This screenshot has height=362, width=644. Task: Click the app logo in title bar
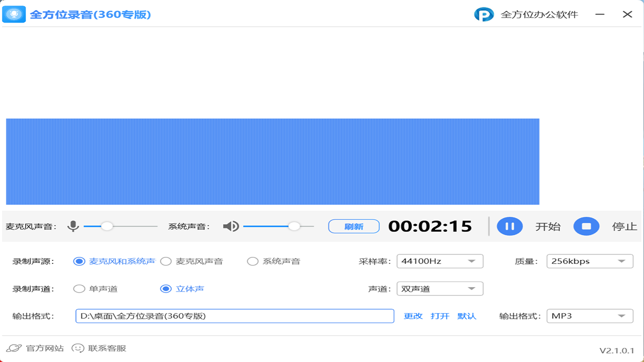pos(14,14)
